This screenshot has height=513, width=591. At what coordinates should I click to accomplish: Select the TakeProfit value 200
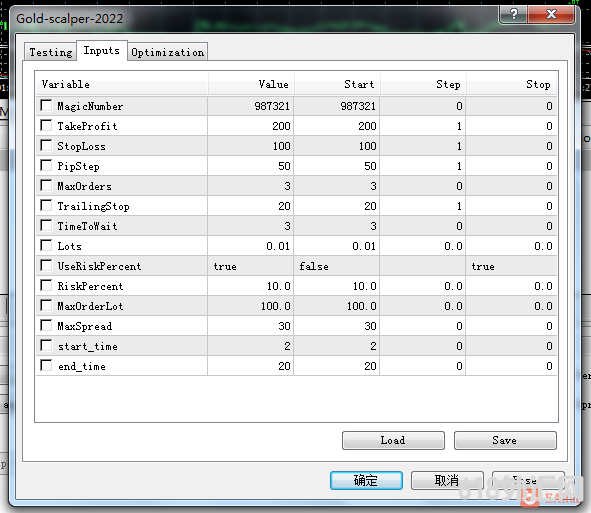[x=251, y=126]
